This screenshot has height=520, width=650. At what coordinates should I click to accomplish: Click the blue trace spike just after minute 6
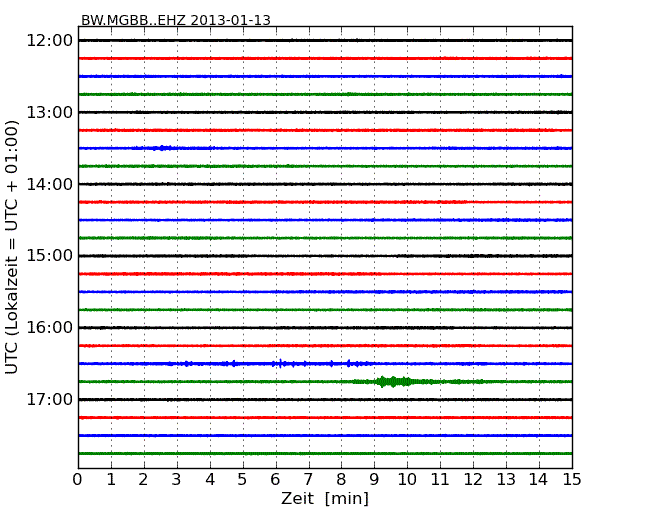pos(281,364)
